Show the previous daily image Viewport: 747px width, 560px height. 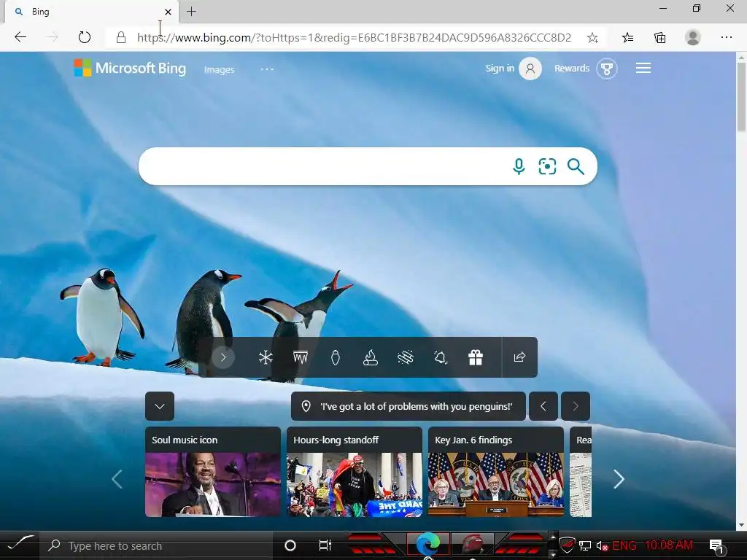tap(543, 406)
